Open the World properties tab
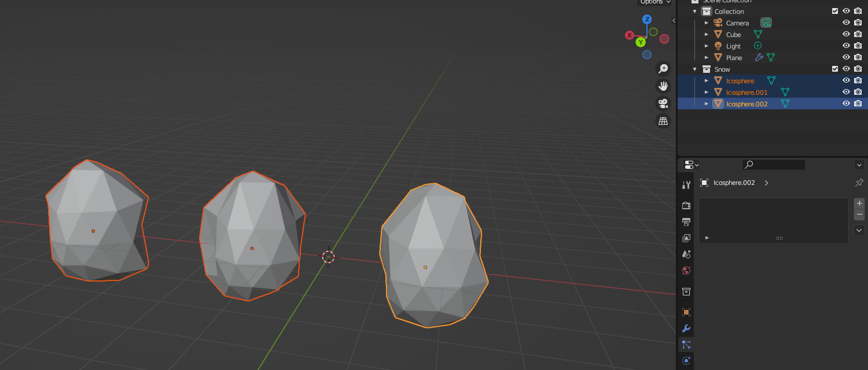Image resolution: width=868 pixels, height=370 pixels. pyautogui.click(x=686, y=270)
